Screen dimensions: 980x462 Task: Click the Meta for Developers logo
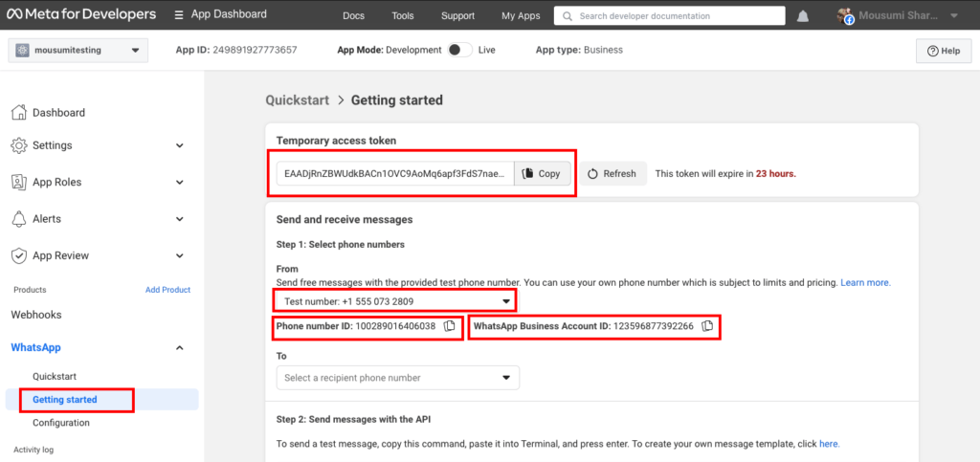tap(81, 14)
